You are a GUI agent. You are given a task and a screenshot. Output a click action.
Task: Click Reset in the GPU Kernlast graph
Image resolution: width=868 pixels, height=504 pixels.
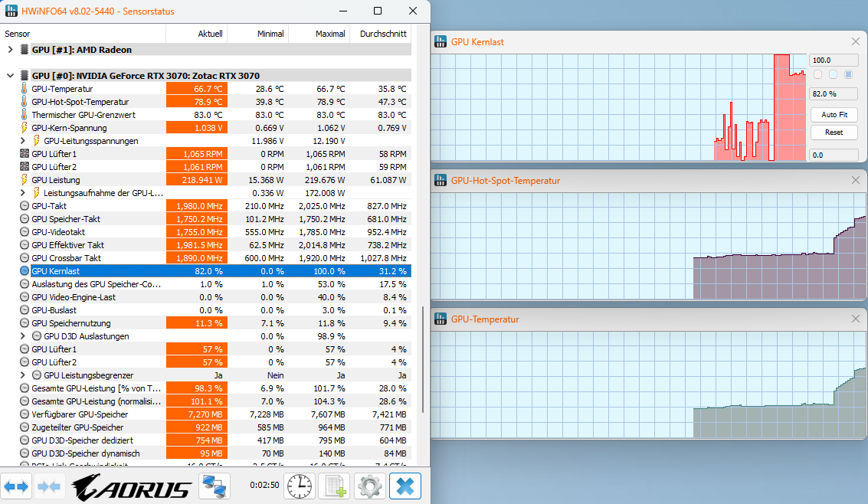click(834, 133)
